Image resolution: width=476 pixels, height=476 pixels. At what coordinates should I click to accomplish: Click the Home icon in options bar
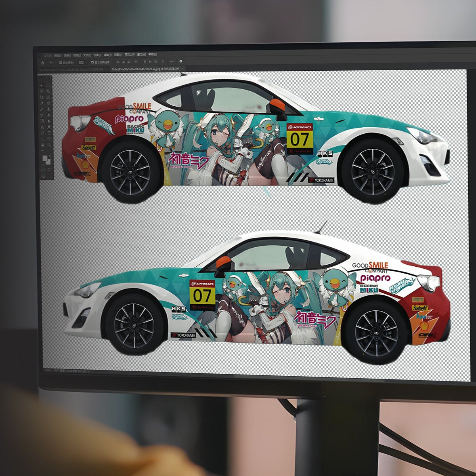click(43, 62)
